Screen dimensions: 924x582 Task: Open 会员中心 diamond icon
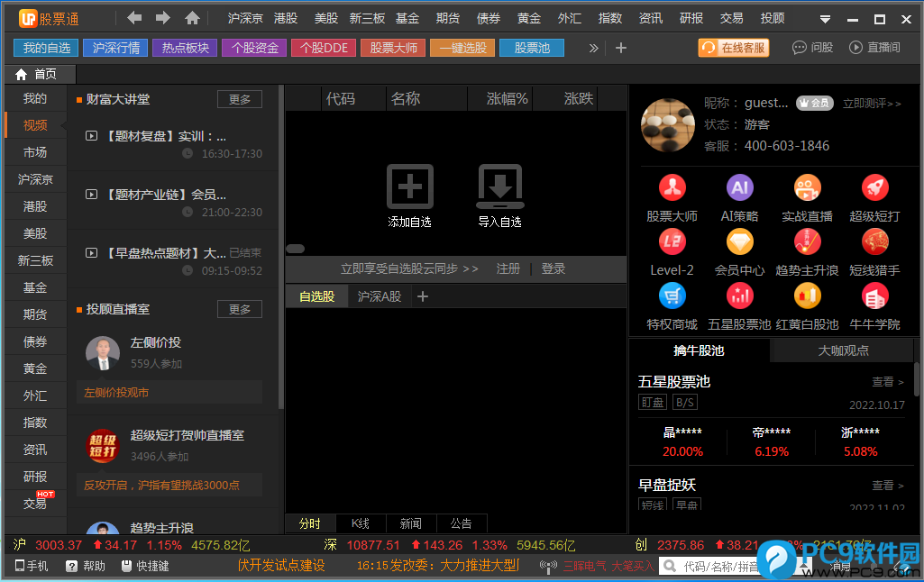740,241
